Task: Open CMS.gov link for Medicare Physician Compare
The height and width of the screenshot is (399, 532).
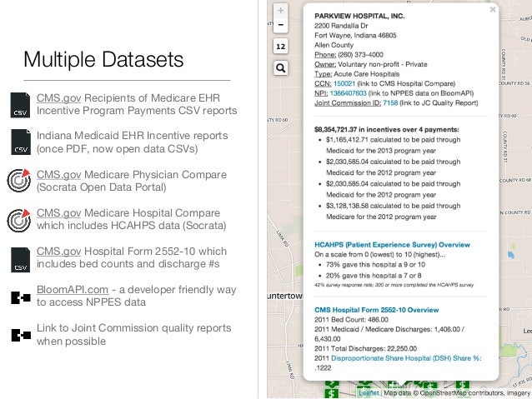Action: (x=58, y=175)
